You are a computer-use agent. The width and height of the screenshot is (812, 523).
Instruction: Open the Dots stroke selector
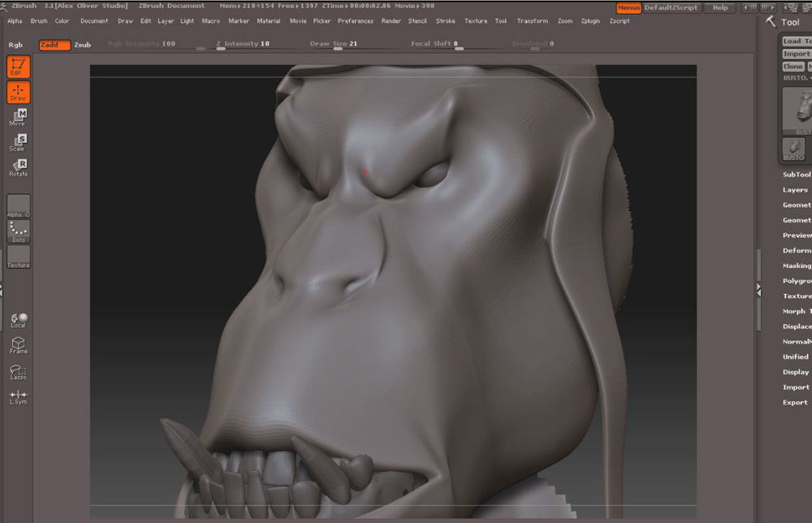(18, 231)
